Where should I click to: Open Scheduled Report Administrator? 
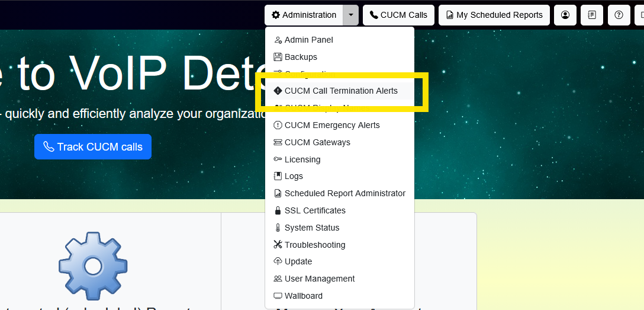[x=340, y=193]
